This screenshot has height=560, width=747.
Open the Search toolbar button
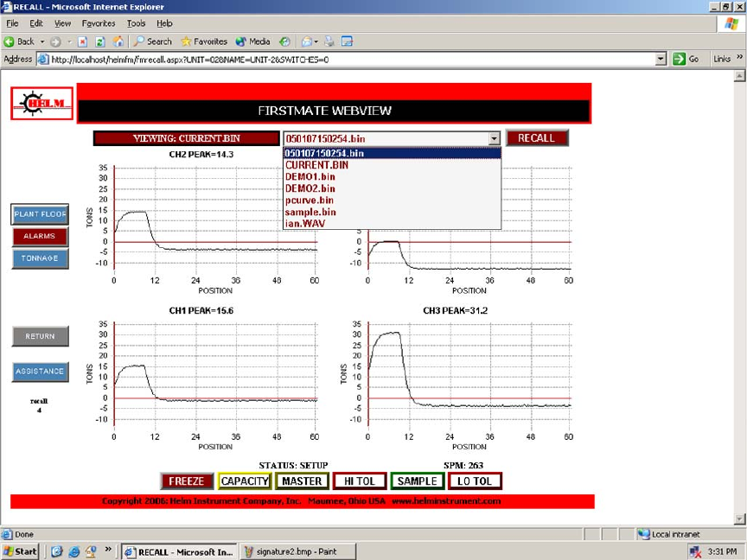152,41
